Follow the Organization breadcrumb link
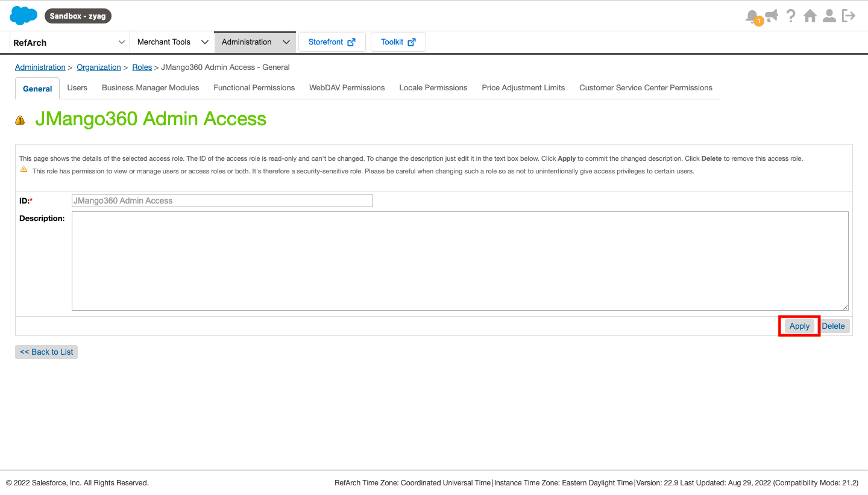 tap(98, 67)
